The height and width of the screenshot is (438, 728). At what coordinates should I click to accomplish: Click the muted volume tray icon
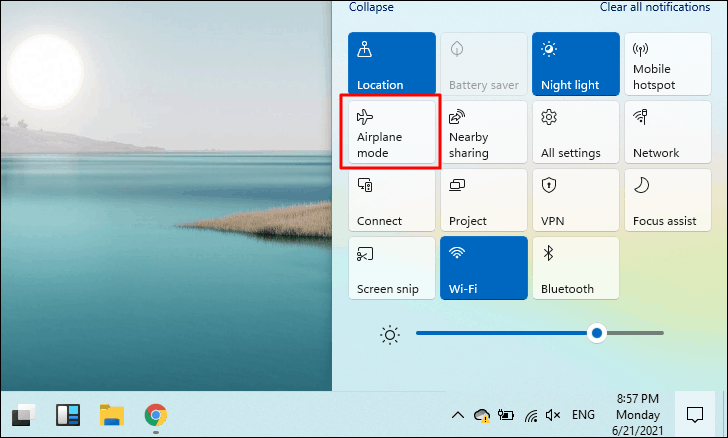pyautogui.click(x=552, y=415)
